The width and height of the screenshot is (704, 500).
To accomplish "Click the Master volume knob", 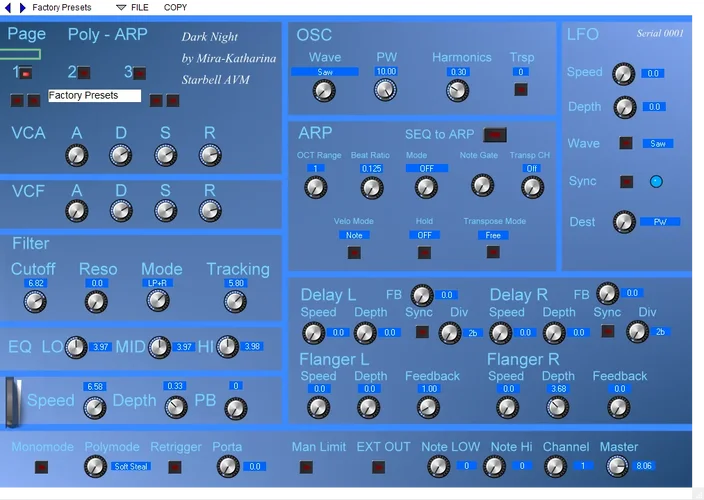I will (x=617, y=466).
